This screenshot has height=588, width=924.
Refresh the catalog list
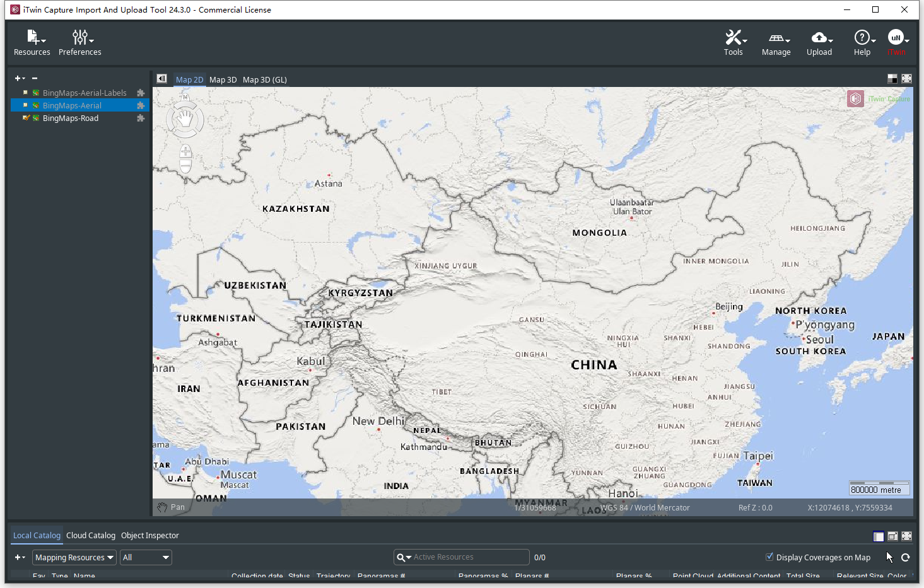coord(906,558)
